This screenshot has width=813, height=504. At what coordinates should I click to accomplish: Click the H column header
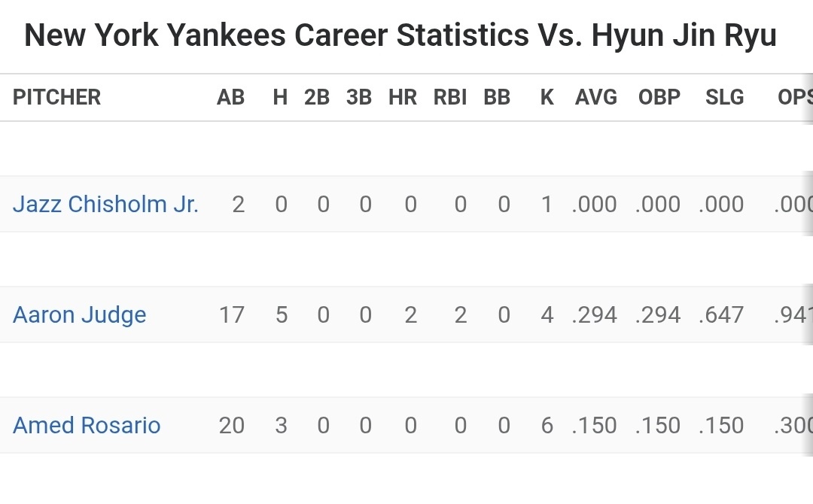280,97
